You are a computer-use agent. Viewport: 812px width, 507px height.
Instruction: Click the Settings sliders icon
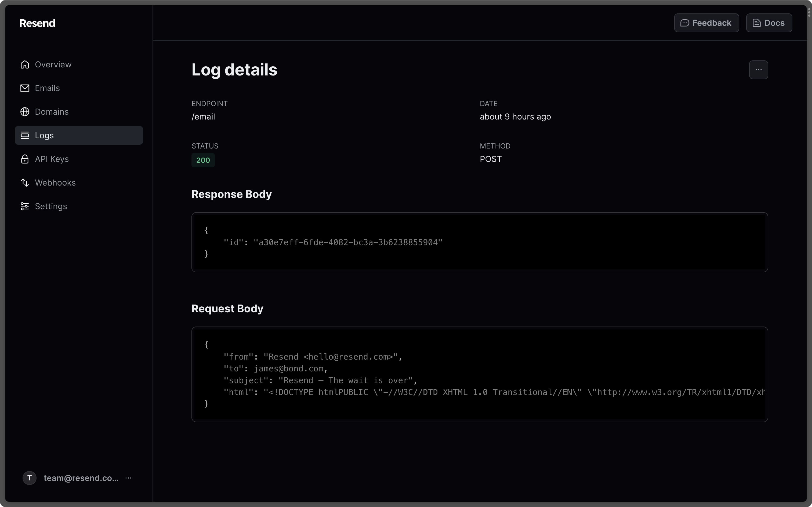(25, 206)
